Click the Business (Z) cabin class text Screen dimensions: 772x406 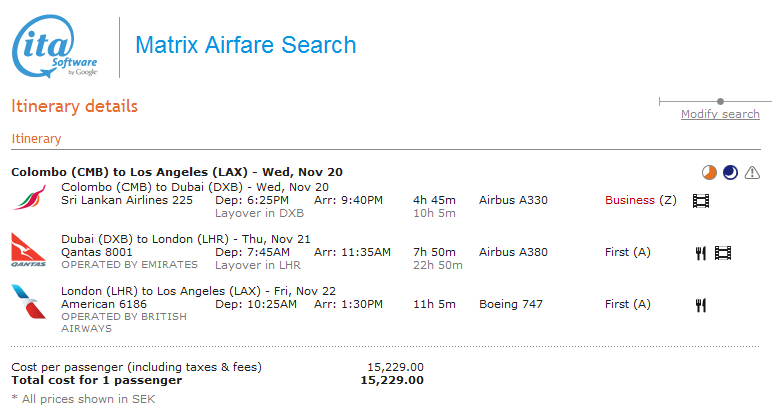[640, 200]
